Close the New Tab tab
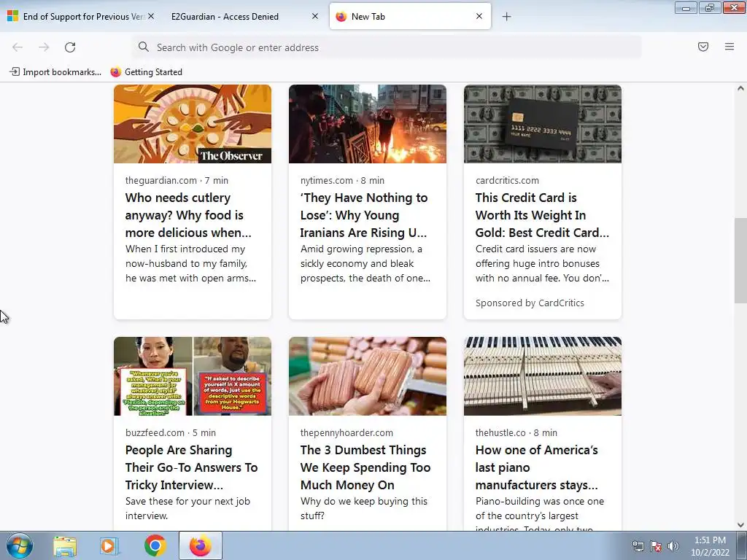 pos(479,16)
